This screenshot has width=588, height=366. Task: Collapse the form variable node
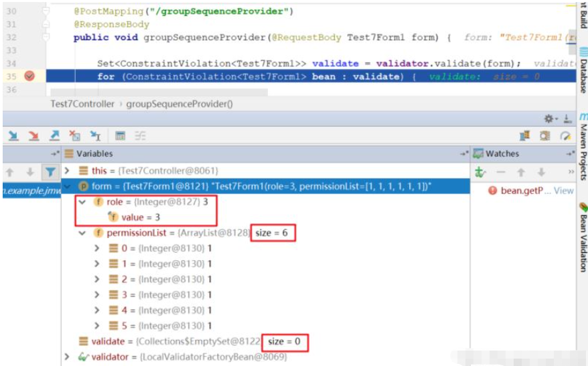click(x=68, y=186)
